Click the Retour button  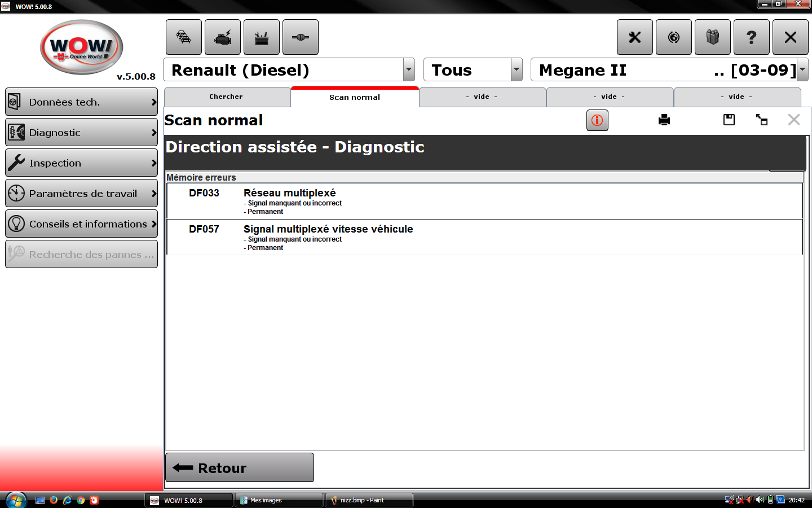coord(240,467)
